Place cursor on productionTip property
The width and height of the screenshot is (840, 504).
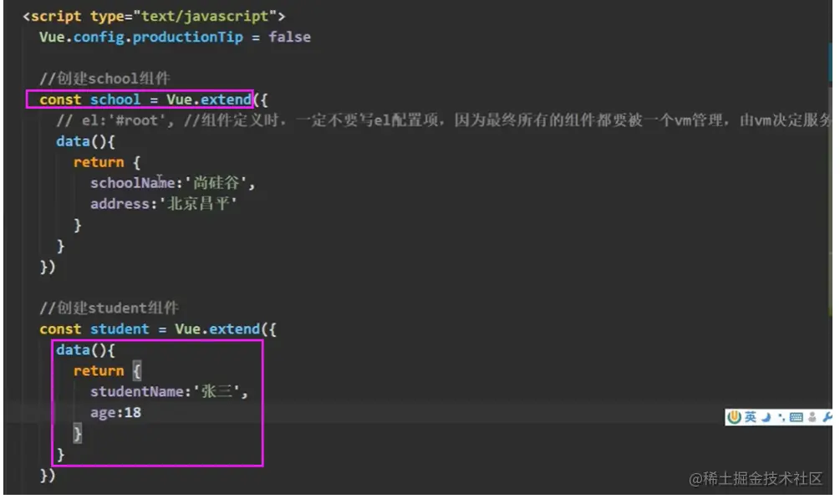click(187, 37)
